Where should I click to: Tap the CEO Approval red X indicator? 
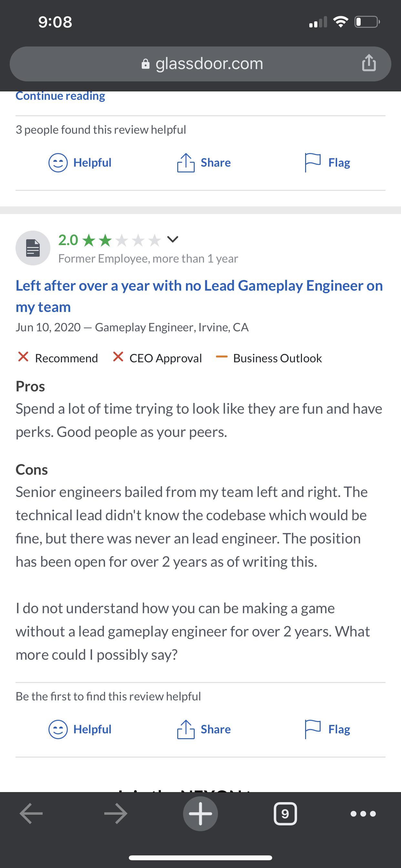pos(118,356)
